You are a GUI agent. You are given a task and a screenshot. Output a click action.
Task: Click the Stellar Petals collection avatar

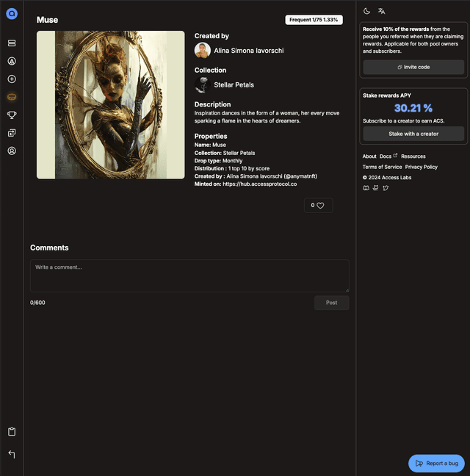pyautogui.click(x=203, y=84)
